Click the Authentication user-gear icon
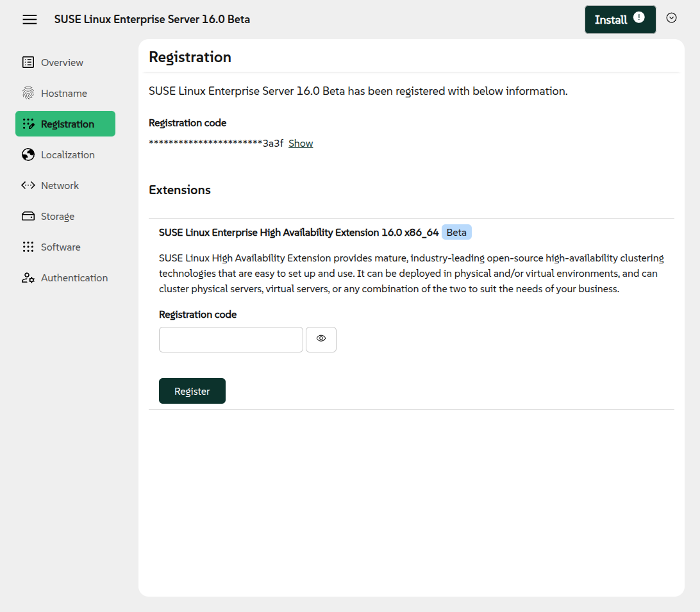The width and height of the screenshot is (700, 612). click(28, 277)
